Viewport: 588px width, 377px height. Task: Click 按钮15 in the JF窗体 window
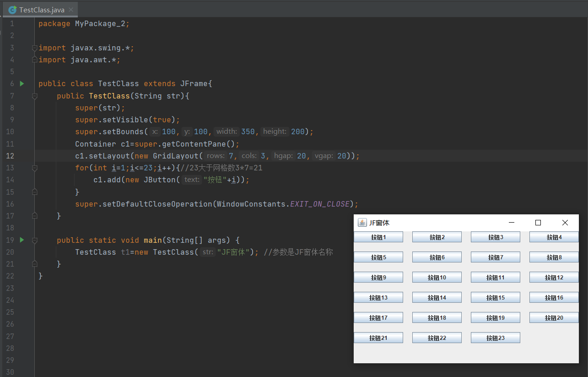coord(496,297)
